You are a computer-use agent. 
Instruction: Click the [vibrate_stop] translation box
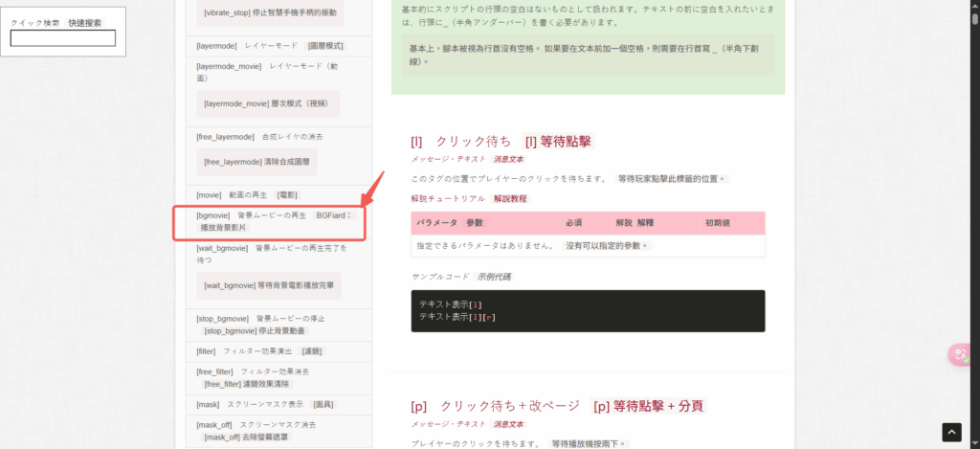coord(270,12)
